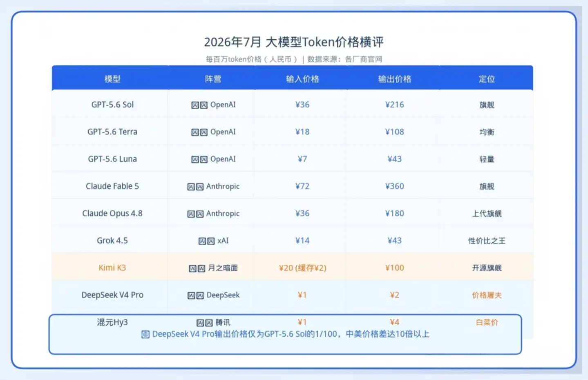
Task: Click OpenAI in the GPT-5.6 Sol row
Action: [x=223, y=105]
